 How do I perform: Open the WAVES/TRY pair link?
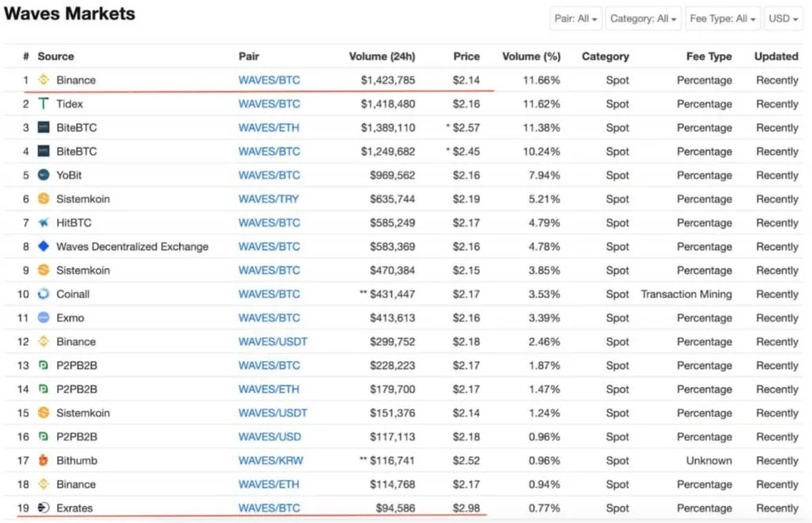(269, 199)
